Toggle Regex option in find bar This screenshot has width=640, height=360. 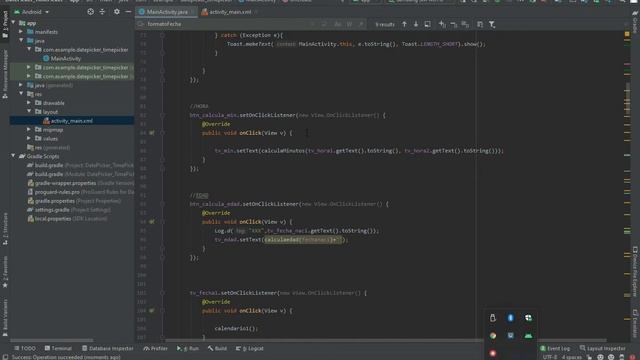(361, 24)
